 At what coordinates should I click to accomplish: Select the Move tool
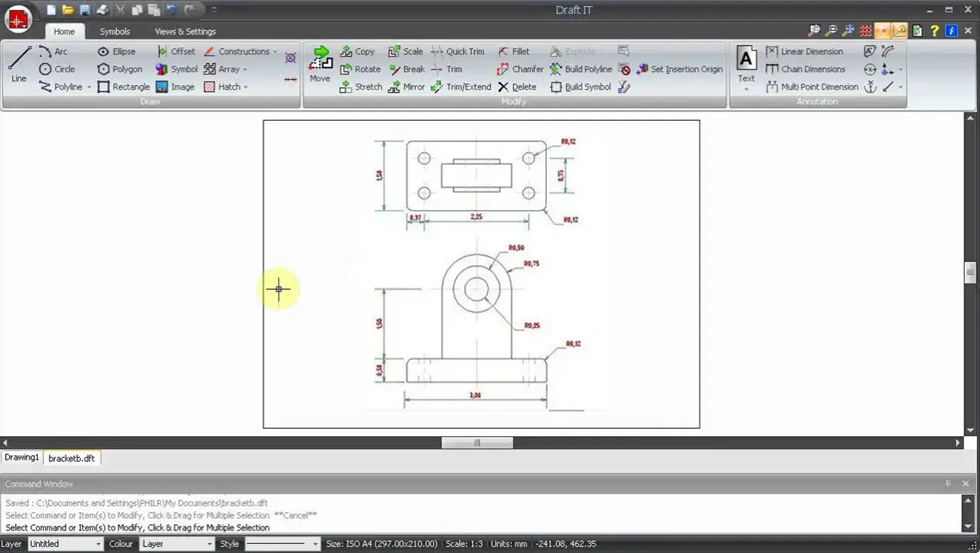tap(320, 64)
